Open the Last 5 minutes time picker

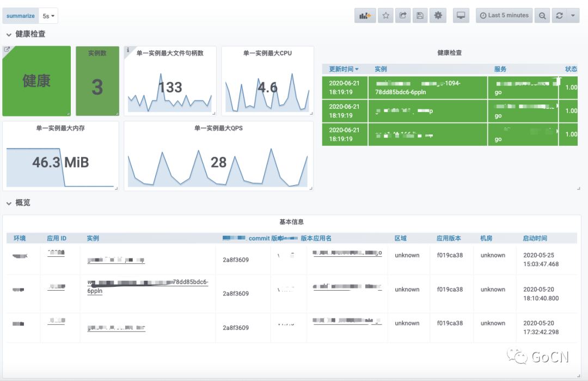504,16
